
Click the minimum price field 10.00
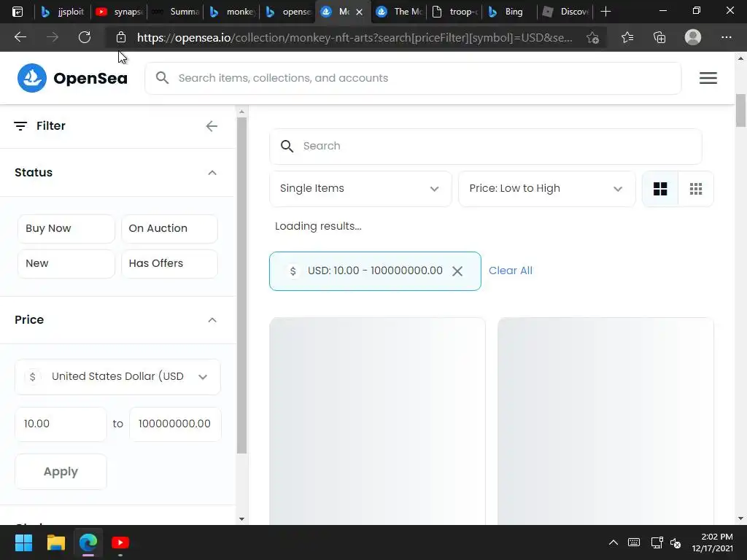[x=61, y=424]
